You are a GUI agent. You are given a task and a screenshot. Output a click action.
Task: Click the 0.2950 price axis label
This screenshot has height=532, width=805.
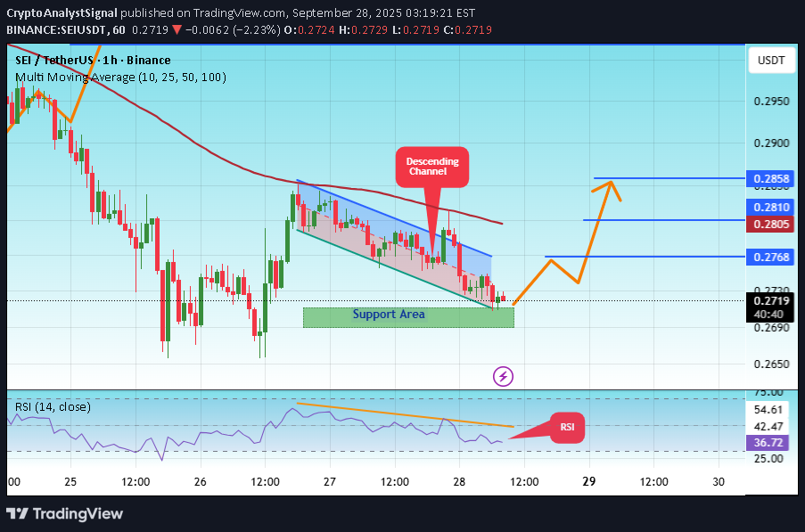click(x=771, y=101)
